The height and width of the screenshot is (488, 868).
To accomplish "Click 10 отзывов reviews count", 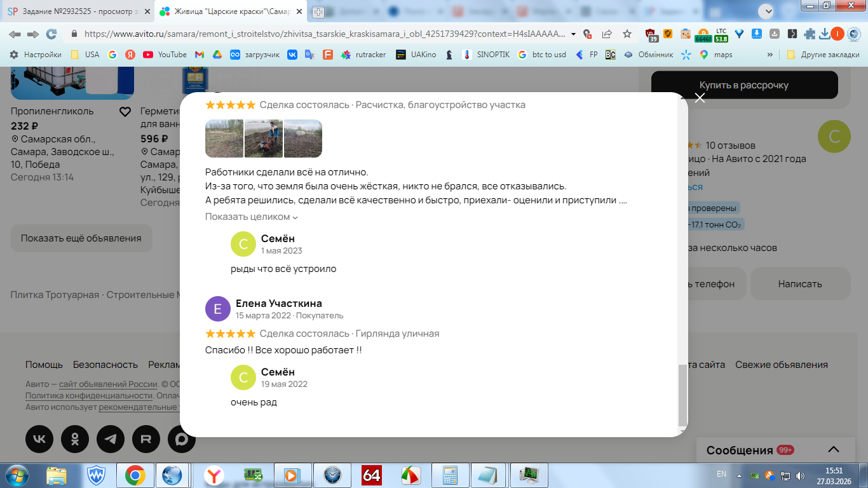I will coord(730,145).
